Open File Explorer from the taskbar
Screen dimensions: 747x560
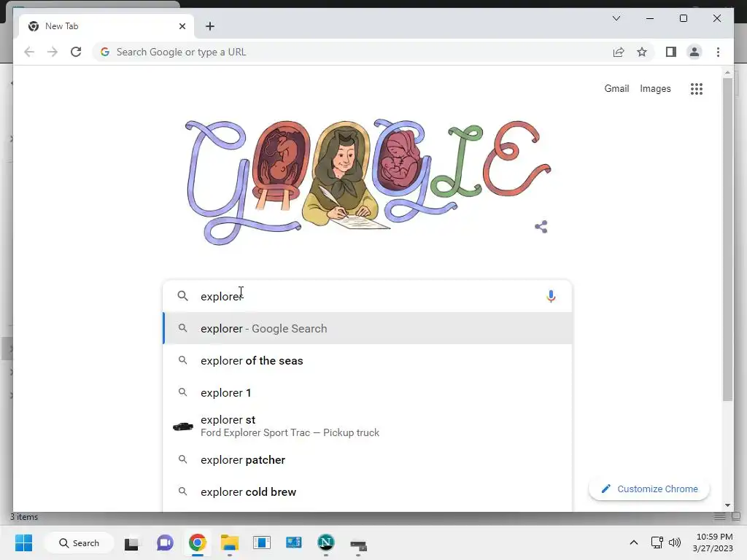(229, 542)
